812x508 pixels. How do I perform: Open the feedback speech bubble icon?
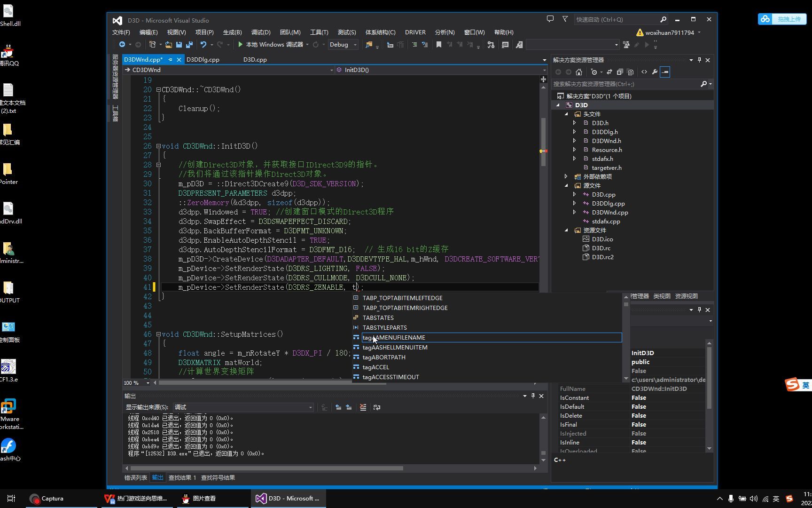click(550, 19)
